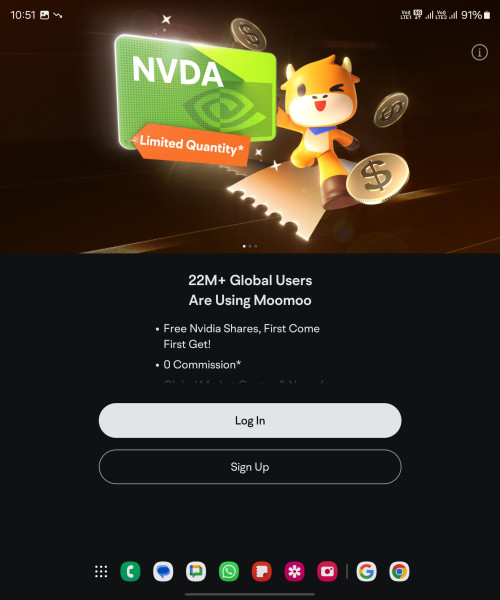Select the third carousel page dot
This screenshot has height=600, width=500.
click(256, 246)
